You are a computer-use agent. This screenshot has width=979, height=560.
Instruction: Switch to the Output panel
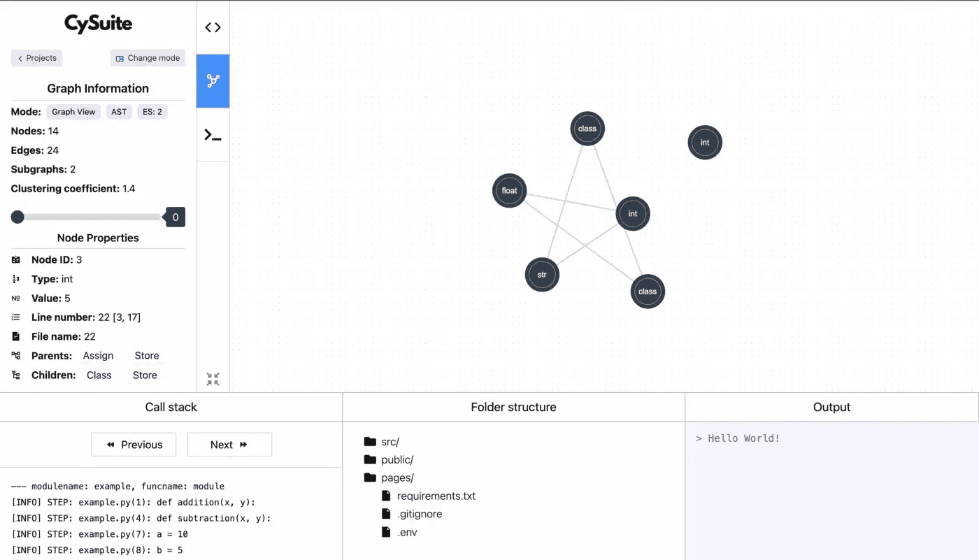[831, 406]
